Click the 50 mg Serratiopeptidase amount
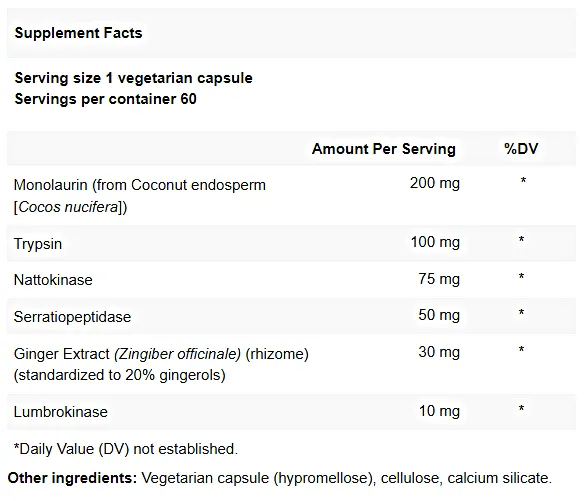586x501 pixels. [x=439, y=315]
